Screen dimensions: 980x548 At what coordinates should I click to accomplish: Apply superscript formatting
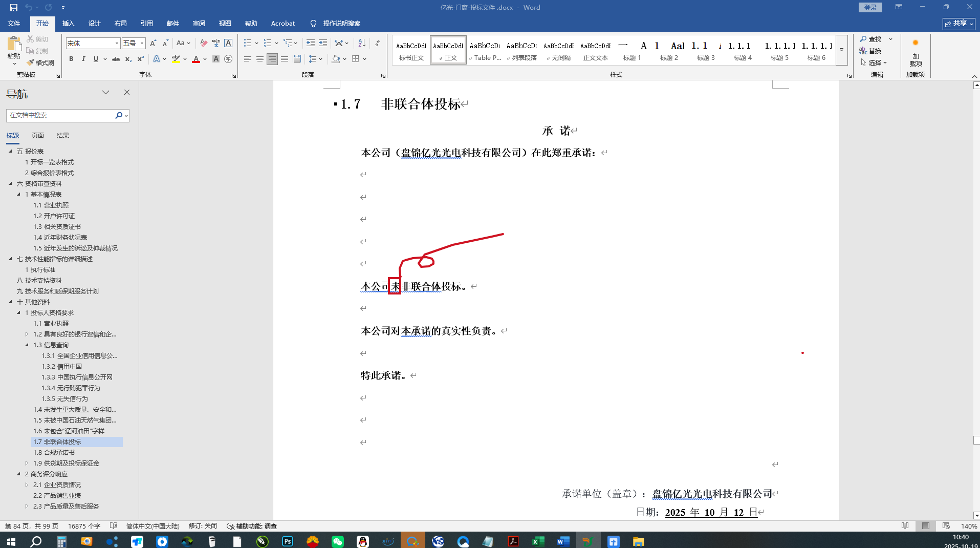pos(141,59)
